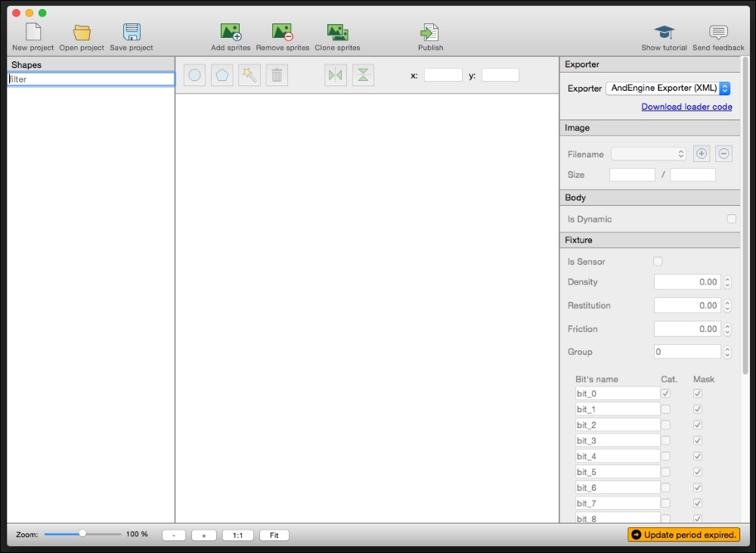Open a project with the folder icon
The width and height of the screenshot is (756, 553).
(82, 33)
